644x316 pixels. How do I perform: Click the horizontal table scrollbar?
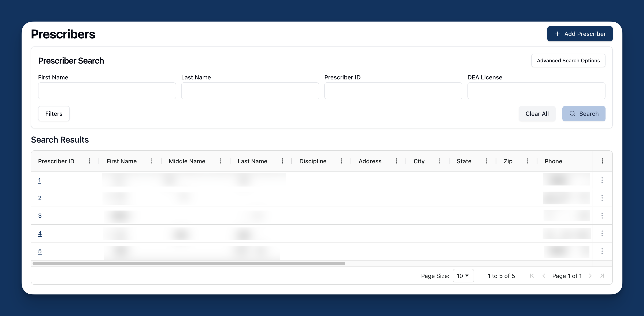click(x=189, y=264)
